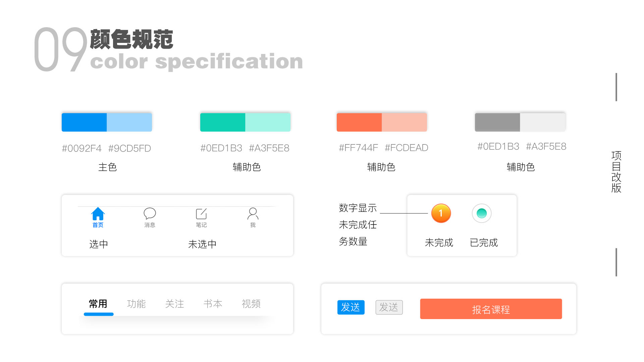The image size is (644, 362).
Task: Switch to the 视频 tab
Action: tap(251, 304)
